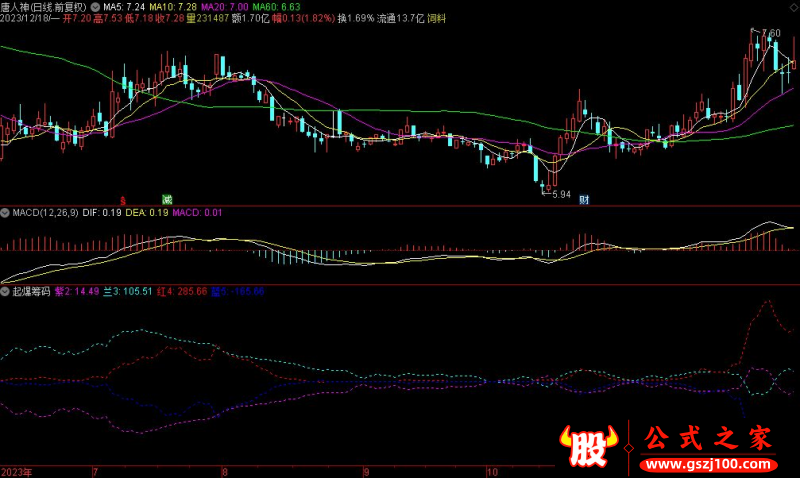
Task: Click the 唐人神 stock name title
Action: point(16,6)
